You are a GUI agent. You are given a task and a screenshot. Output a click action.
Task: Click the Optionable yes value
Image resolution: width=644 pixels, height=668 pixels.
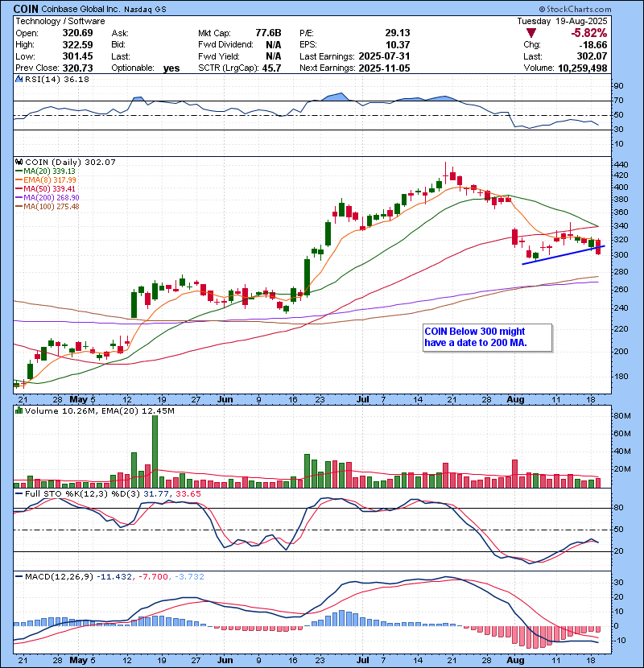point(171,68)
